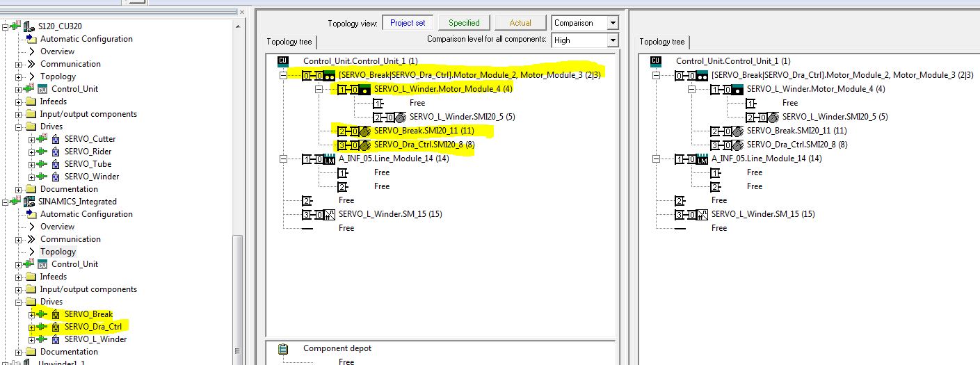980x365 pixels.
Task: Collapse the S120_CU320 device node
Action: [6, 26]
